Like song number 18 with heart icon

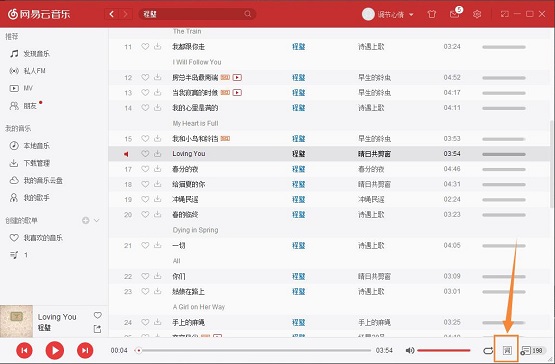pyautogui.click(x=145, y=184)
